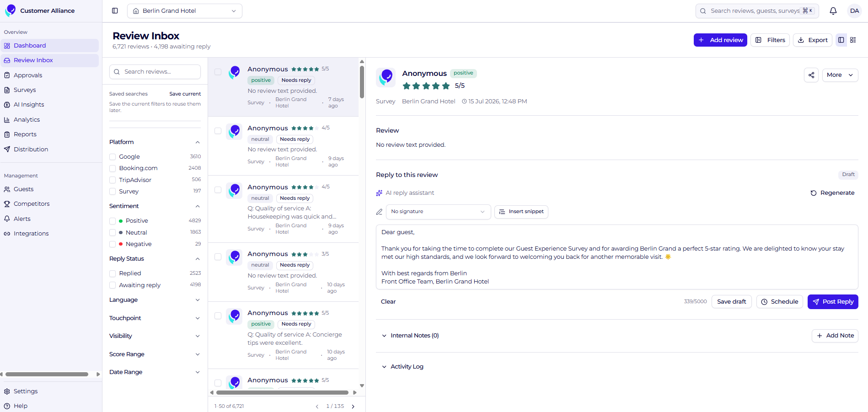Screen dimensions: 868x412
Task: Click the Post Reply button
Action: tap(833, 302)
